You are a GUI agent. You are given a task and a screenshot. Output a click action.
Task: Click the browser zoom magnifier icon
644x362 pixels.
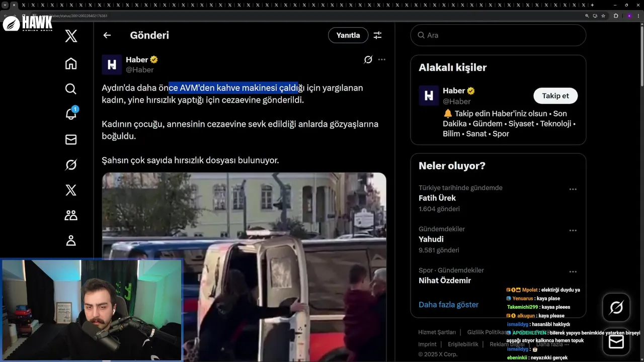click(x=587, y=16)
